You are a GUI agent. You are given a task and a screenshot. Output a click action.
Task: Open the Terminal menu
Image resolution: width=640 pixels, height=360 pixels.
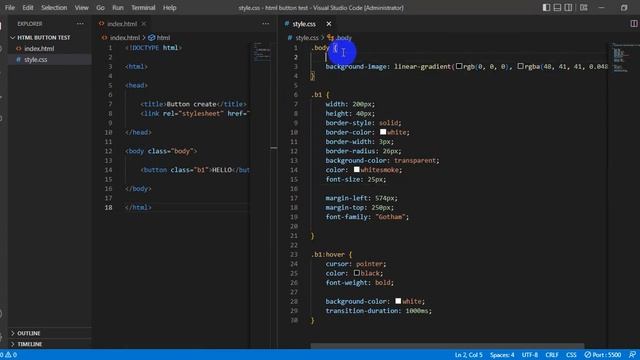tap(143, 8)
